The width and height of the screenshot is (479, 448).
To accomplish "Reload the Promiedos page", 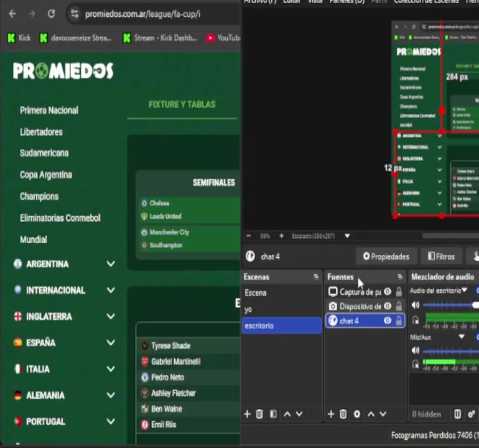I will click(51, 14).
